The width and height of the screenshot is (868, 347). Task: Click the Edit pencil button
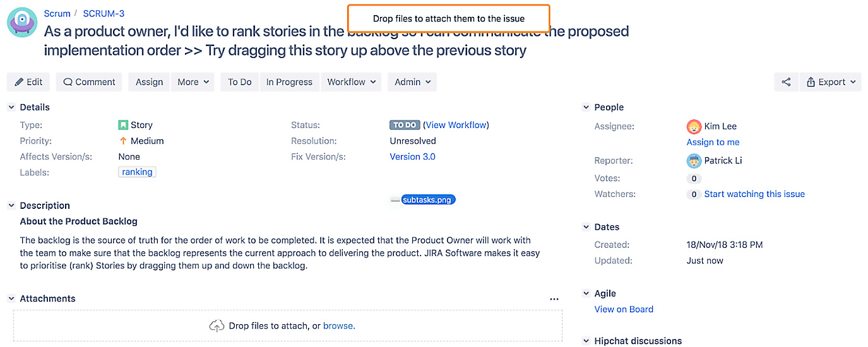pyautogui.click(x=28, y=82)
